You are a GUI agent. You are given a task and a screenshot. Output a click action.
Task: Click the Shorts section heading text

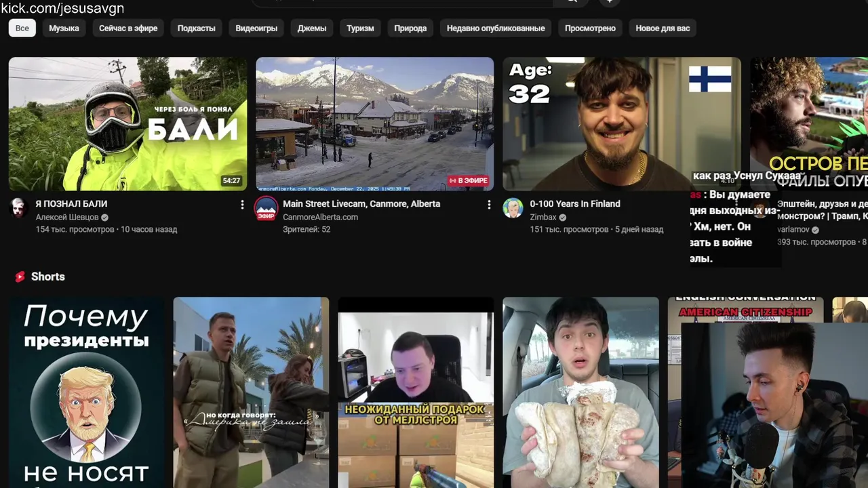tap(48, 277)
